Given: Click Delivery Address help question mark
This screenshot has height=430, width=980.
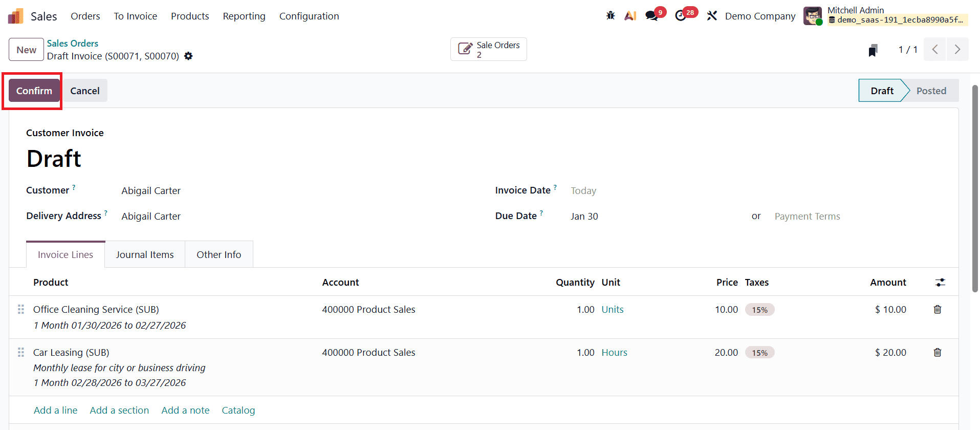Looking at the screenshot, I should pyautogui.click(x=106, y=213).
